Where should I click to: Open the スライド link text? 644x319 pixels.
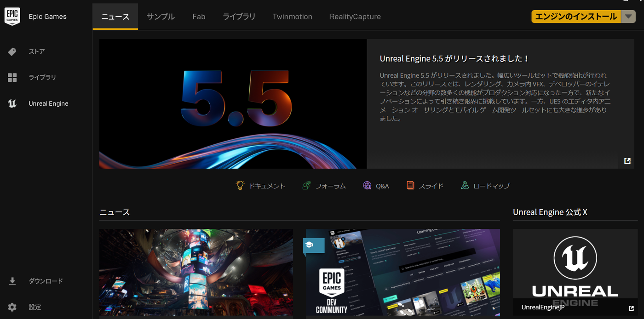[431, 186]
